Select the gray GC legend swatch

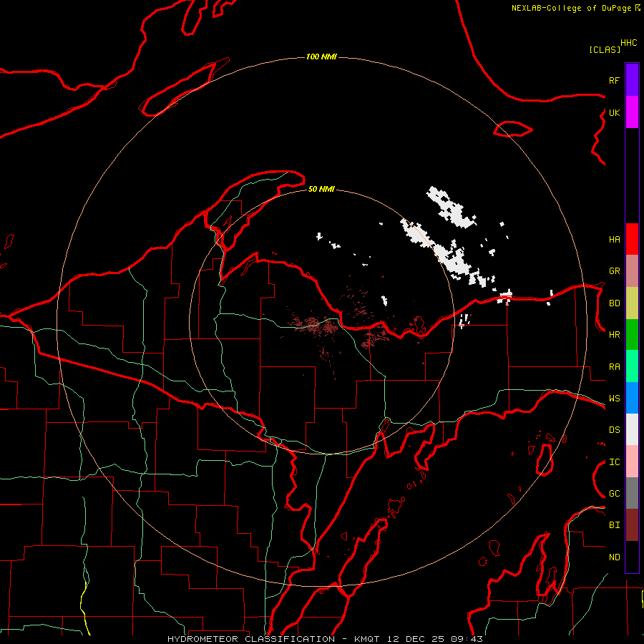632,493
